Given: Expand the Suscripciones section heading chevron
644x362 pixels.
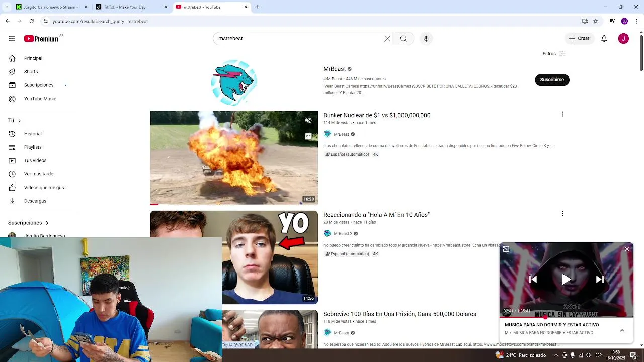Looking at the screenshot, I should pyautogui.click(x=47, y=223).
